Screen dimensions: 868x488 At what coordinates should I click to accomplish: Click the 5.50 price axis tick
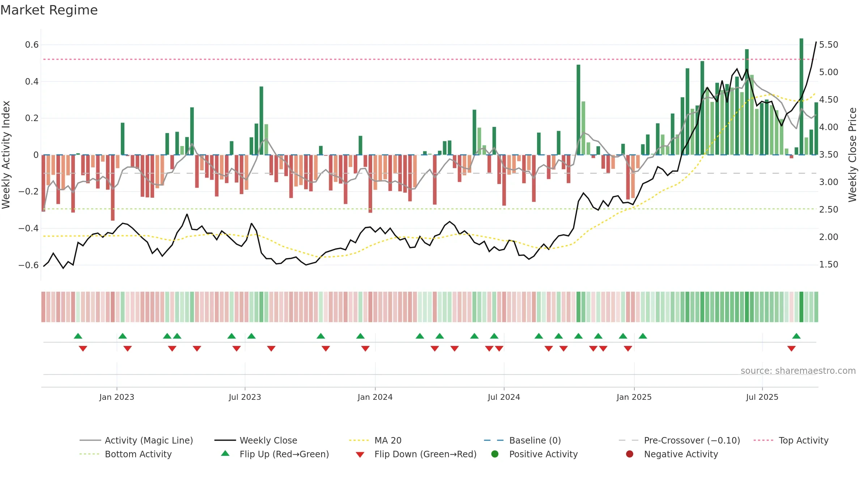[829, 45]
